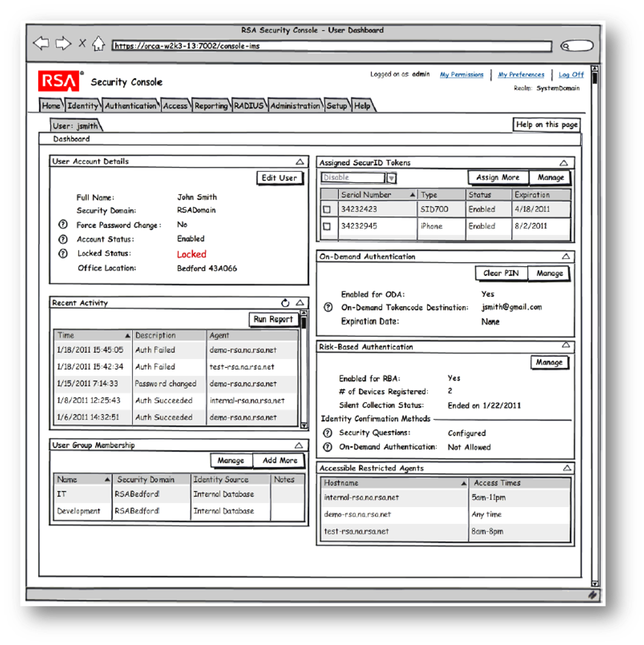Open the Administration tab
Viewport: 644px width, 645px height.
click(x=295, y=105)
